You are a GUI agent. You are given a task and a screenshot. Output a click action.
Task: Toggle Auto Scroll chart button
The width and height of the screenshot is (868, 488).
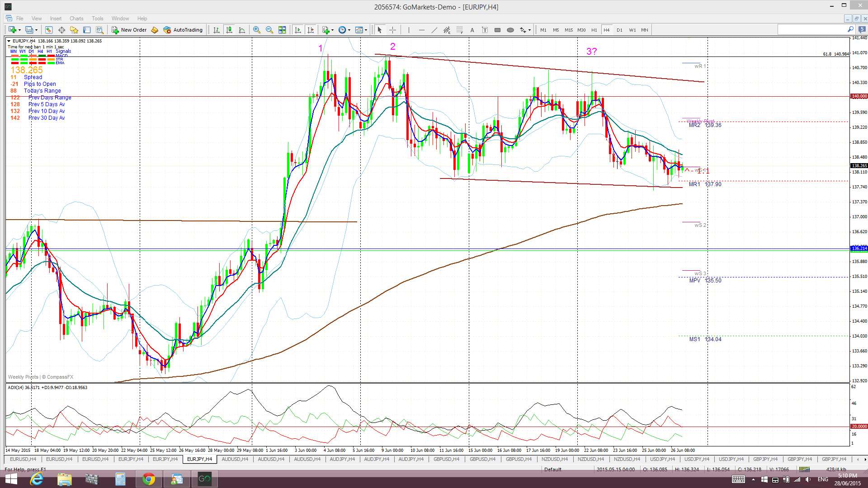click(297, 30)
